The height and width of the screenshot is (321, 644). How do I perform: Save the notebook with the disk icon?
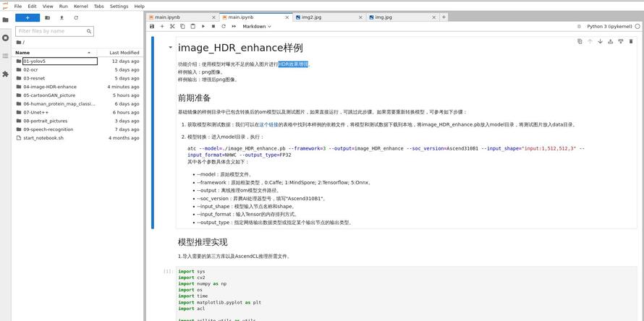pos(152,27)
